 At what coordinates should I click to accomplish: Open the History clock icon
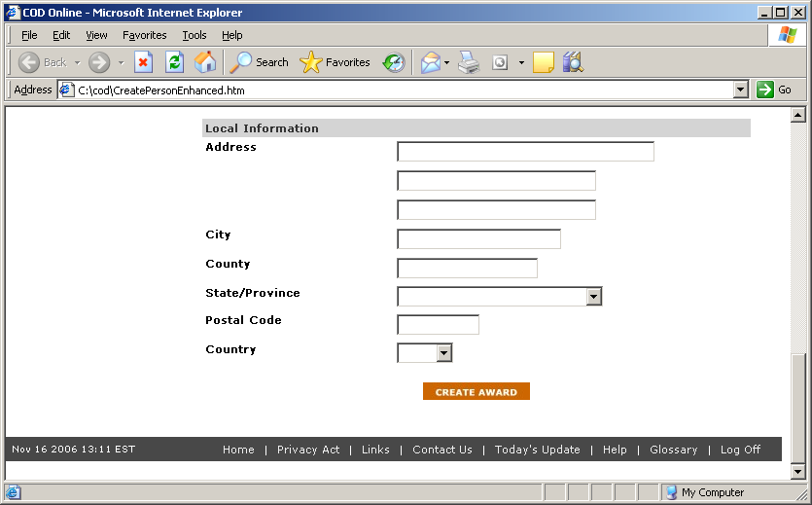click(x=394, y=62)
